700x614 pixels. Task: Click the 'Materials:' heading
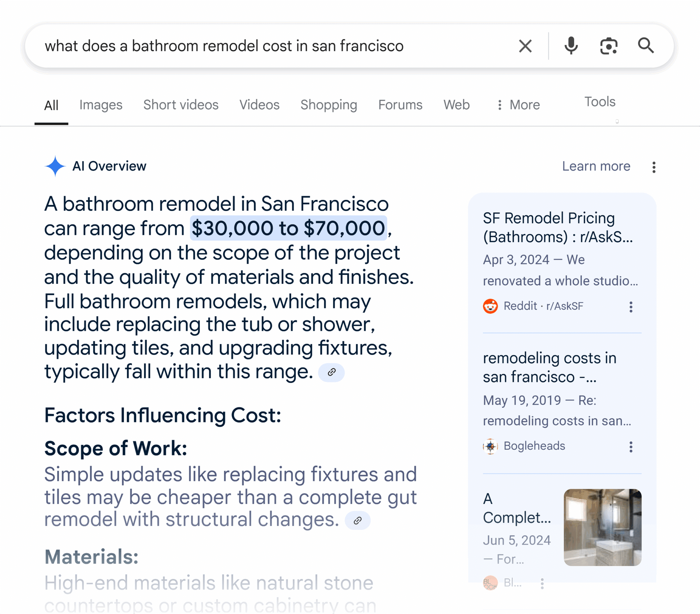click(91, 557)
